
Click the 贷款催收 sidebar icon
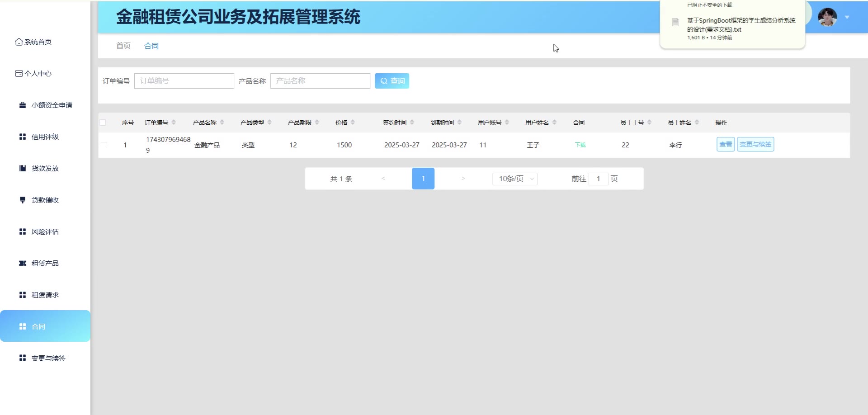23,200
